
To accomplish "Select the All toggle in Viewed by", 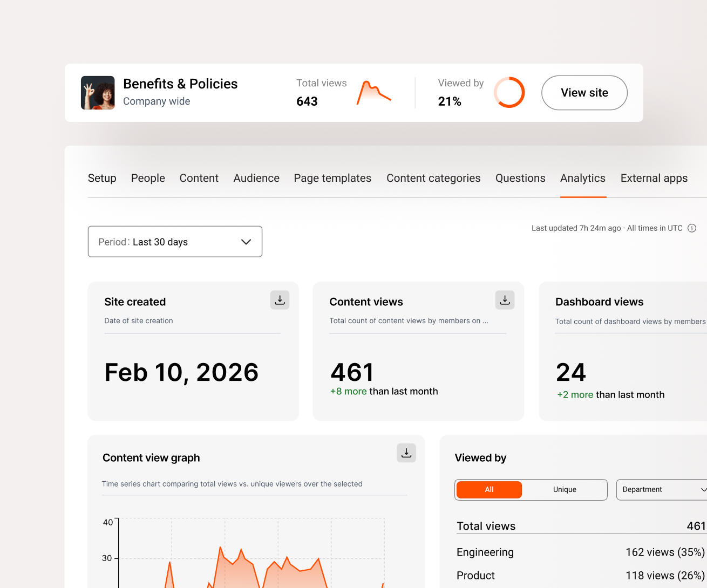I will [x=489, y=489].
